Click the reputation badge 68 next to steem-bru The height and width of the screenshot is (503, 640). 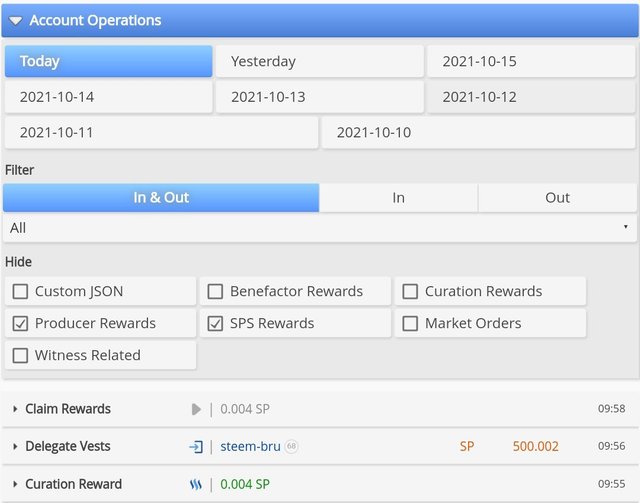point(291,446)
